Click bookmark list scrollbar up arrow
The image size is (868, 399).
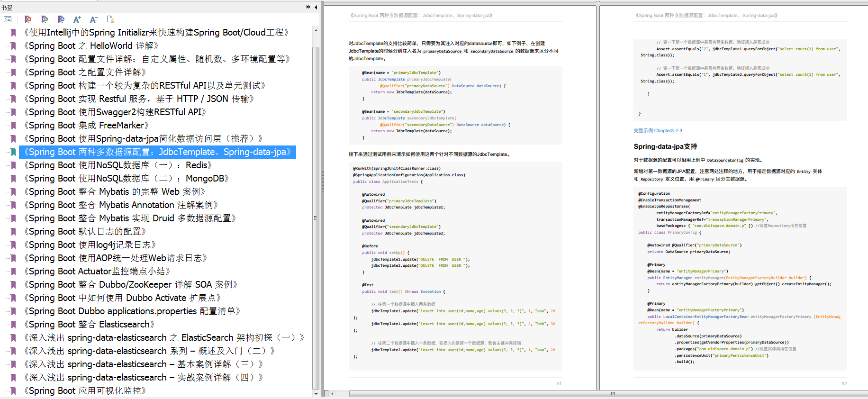coord(316,30)
